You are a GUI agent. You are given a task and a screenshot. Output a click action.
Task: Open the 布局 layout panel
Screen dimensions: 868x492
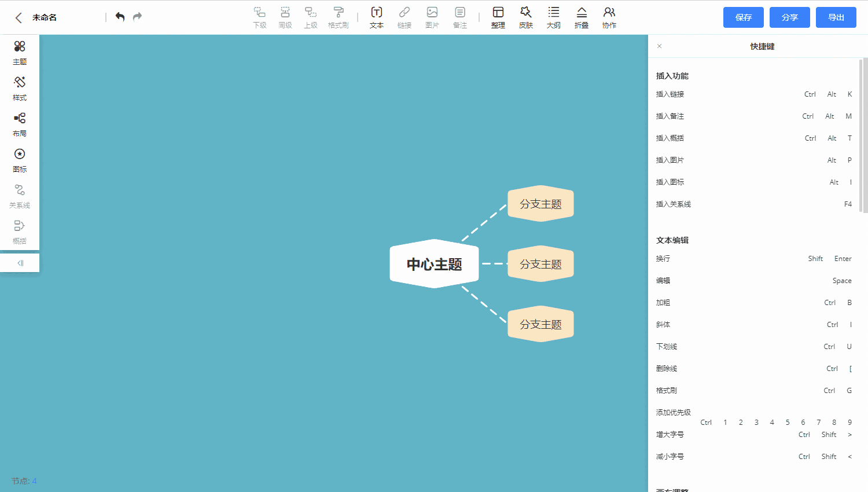[x=19, y=126]
